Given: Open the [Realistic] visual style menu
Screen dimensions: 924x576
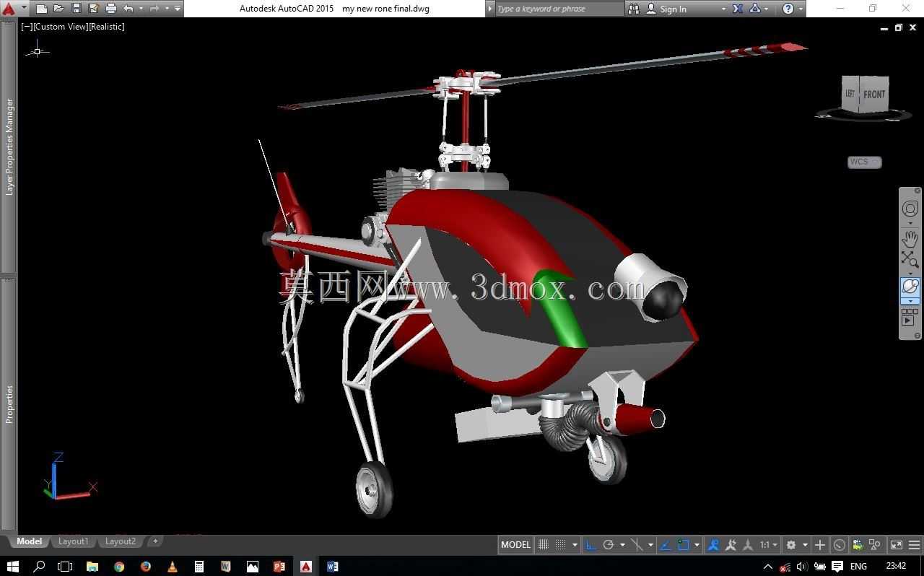Looking at the screenshot, I should [106, 27].
